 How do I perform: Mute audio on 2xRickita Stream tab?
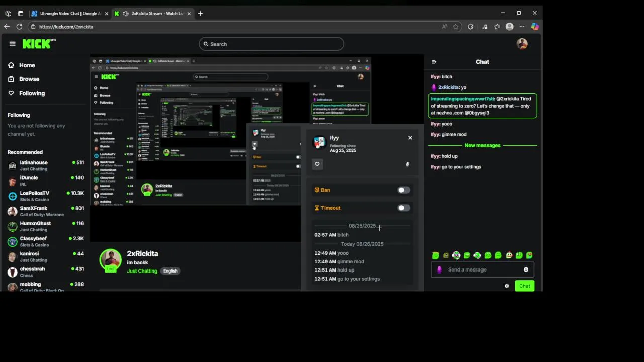click(125, 14)
